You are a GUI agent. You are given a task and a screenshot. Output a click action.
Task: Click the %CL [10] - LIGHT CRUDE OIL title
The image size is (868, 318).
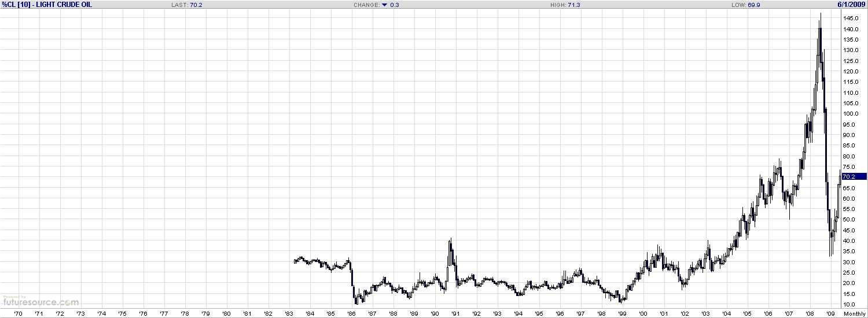click(x=47, y=5)
